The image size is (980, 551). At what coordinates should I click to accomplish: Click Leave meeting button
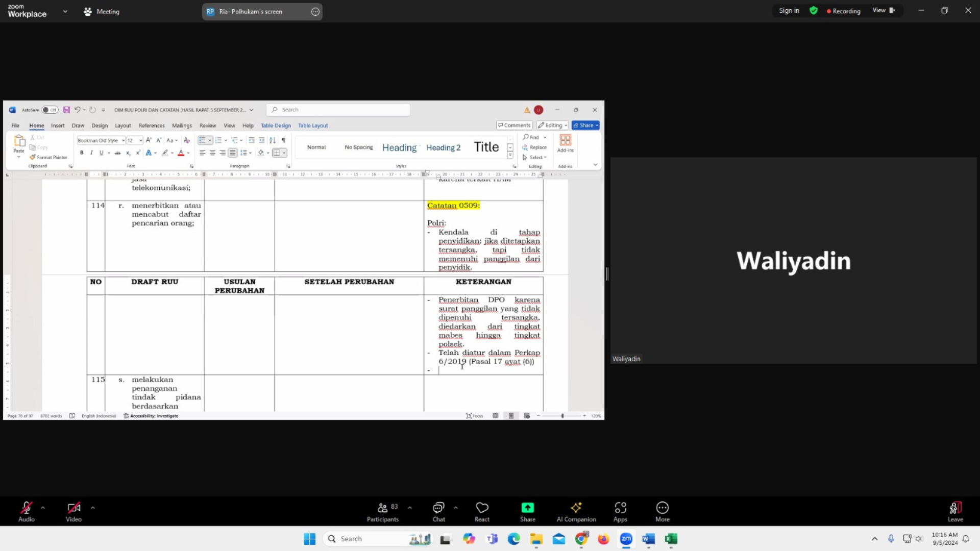click(955, 512)
